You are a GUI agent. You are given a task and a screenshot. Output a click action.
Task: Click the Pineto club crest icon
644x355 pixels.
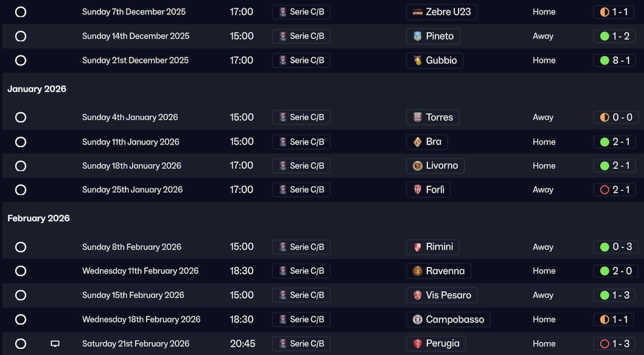[417, 36]
